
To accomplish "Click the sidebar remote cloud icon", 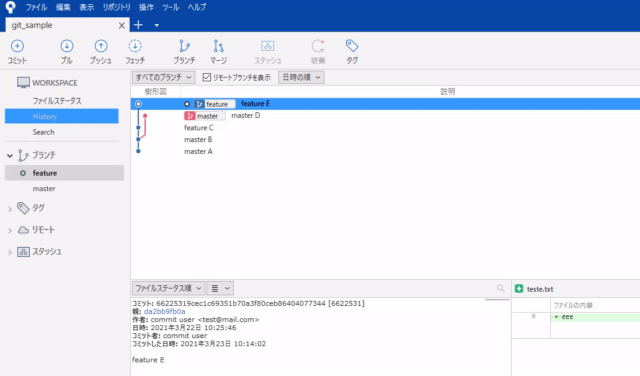I will point(23,230).
